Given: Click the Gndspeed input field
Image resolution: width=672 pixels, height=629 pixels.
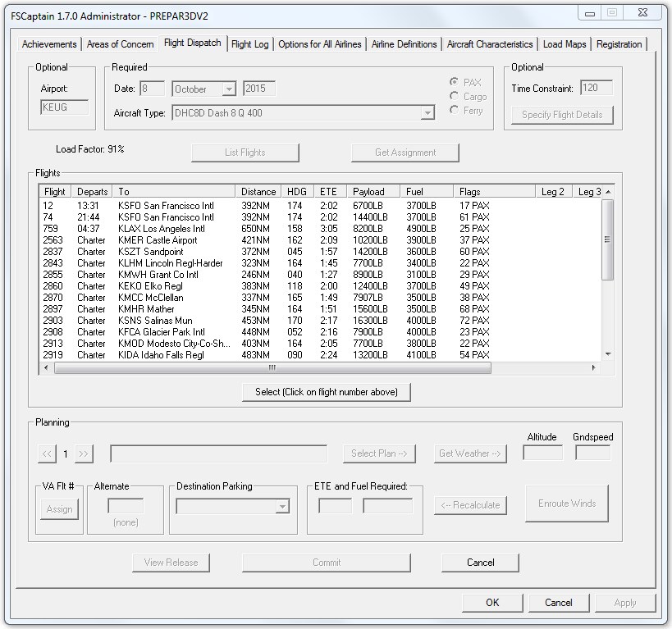Looking at the screenshot, I should coord(592,453).
